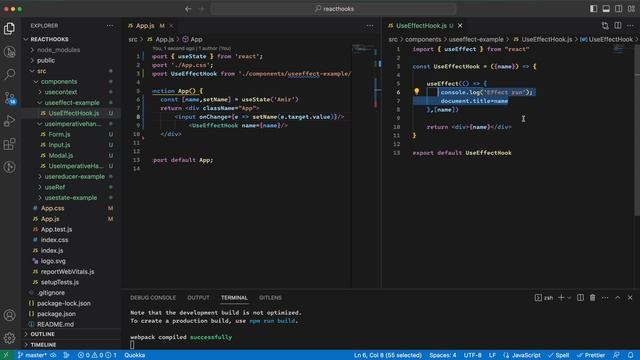Open Explorer more actions ellipsis

click(x=110, y=26)
